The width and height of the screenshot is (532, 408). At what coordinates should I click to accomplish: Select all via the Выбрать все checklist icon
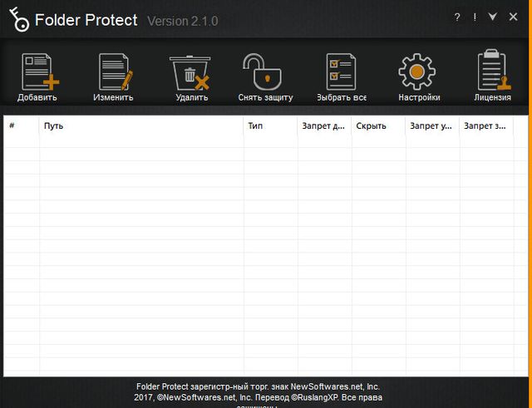coord(341,72)
